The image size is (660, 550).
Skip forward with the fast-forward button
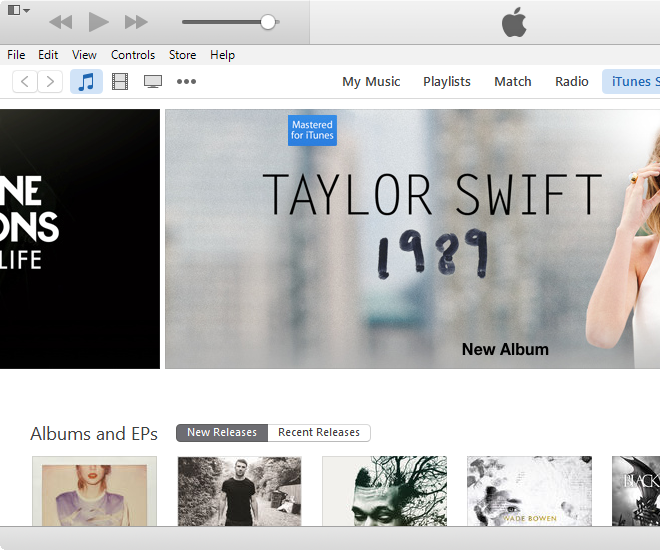click(x=136, y=22)
